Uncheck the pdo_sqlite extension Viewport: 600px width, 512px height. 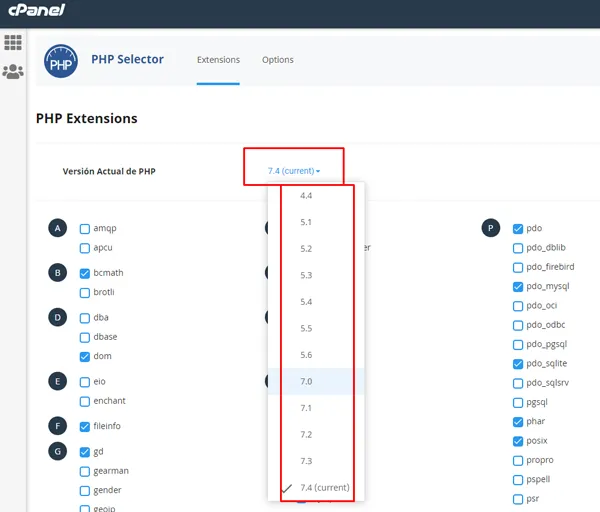518,364
